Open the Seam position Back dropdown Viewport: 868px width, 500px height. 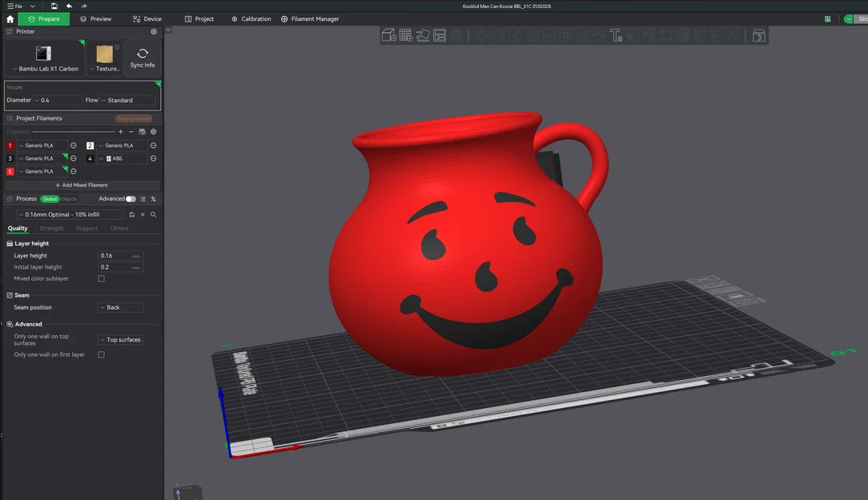pyautogui.click(x=121, y=307)
